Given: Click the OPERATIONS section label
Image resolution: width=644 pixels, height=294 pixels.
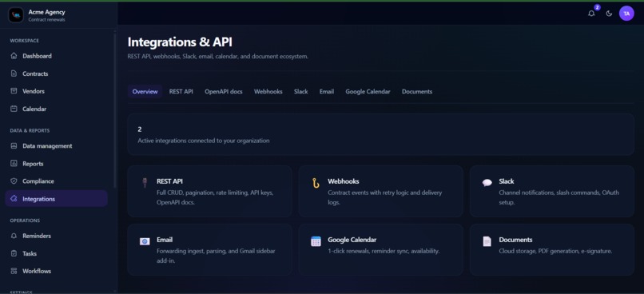Looking at the screenshot, I should (x=25, y=220).
